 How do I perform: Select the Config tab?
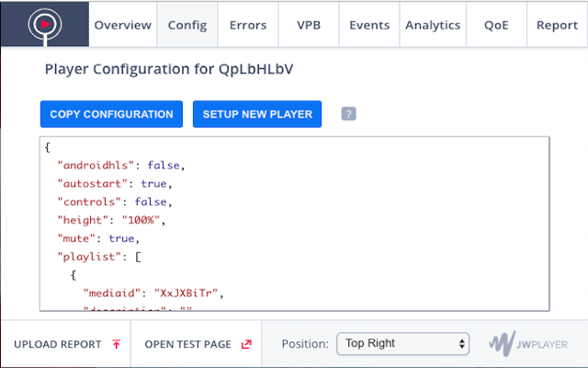pyautogui.click(x=187, y=25)
